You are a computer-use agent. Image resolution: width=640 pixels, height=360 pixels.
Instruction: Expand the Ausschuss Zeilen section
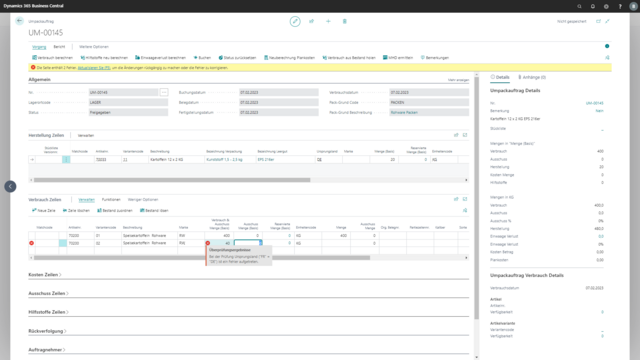tap(48, 293)
